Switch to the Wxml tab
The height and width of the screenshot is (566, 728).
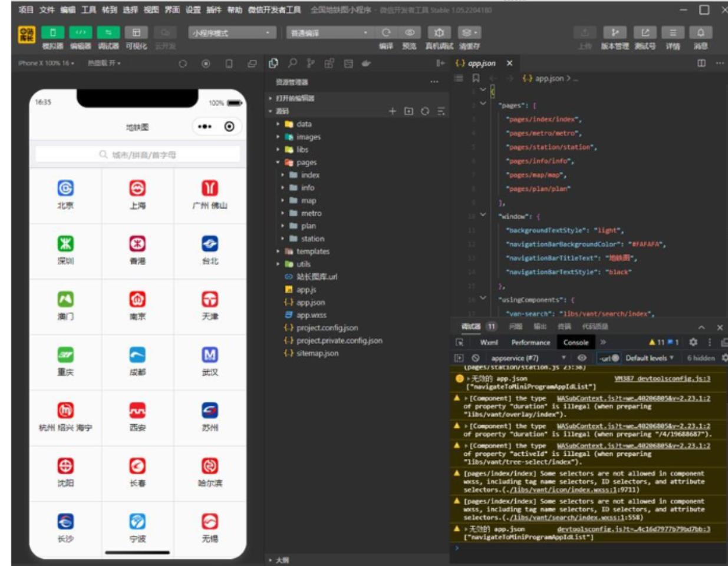click(489, 342)
